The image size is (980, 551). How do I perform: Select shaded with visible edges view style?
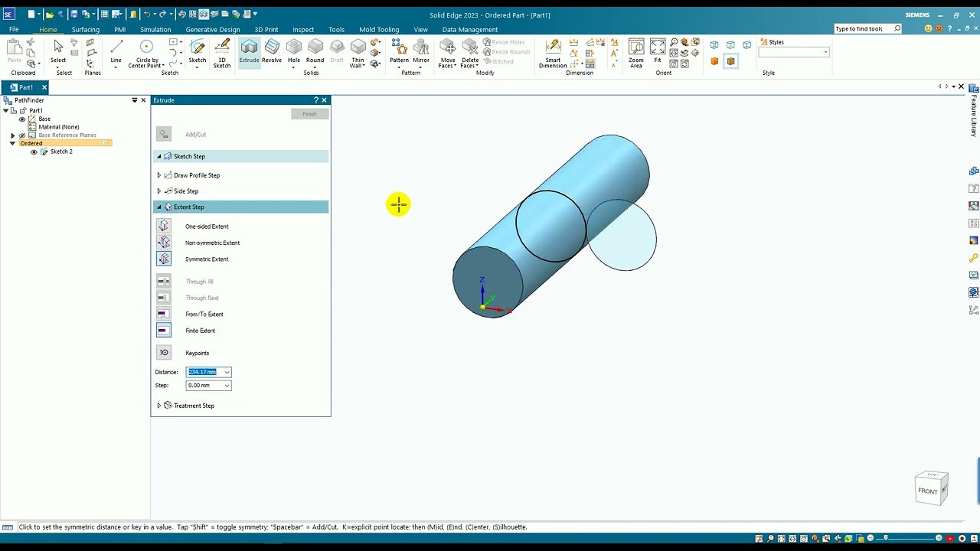[x=730, y=61]
